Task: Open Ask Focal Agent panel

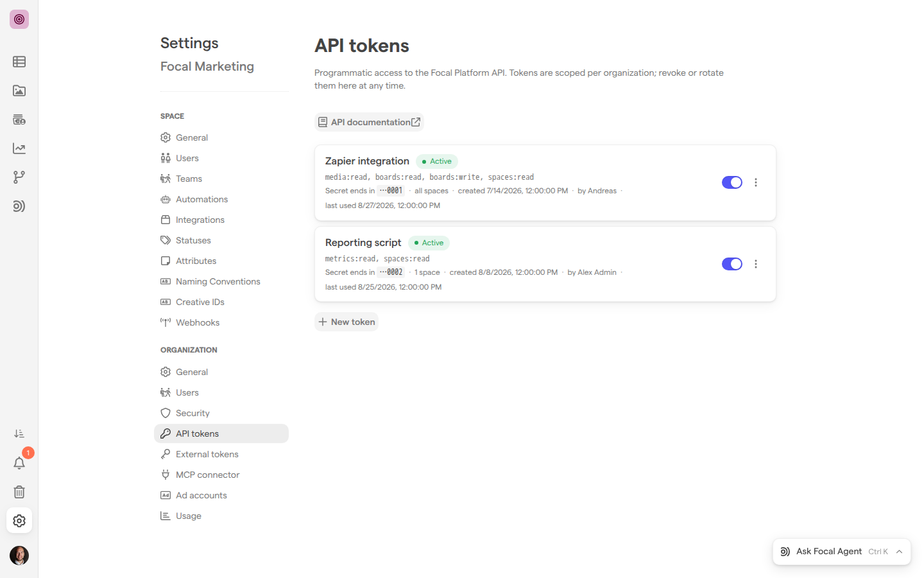Action: point(842,552)
